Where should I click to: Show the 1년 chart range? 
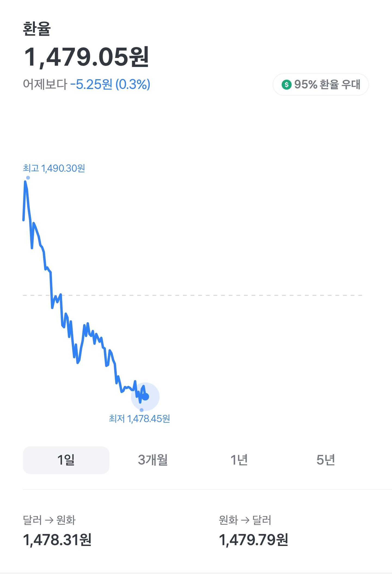point(239,460)
